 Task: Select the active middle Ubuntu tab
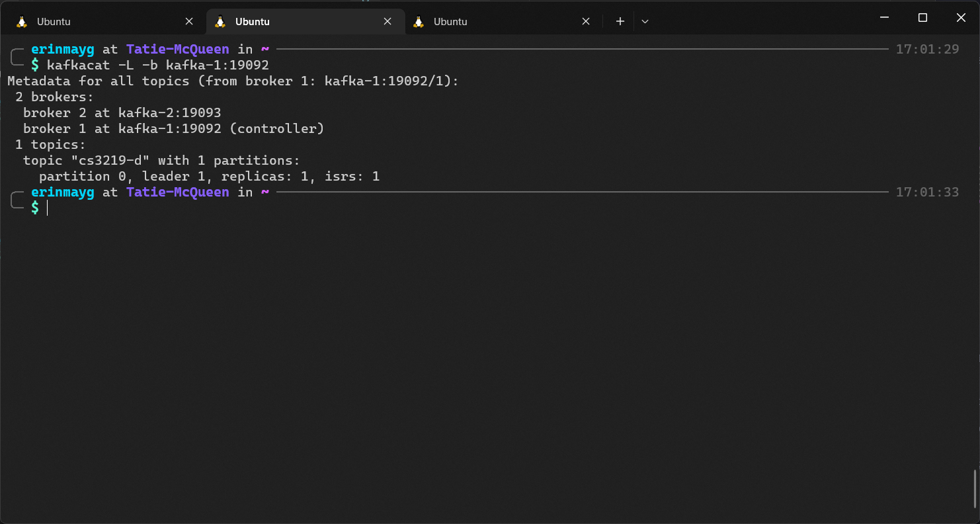(x=305, y=21)
